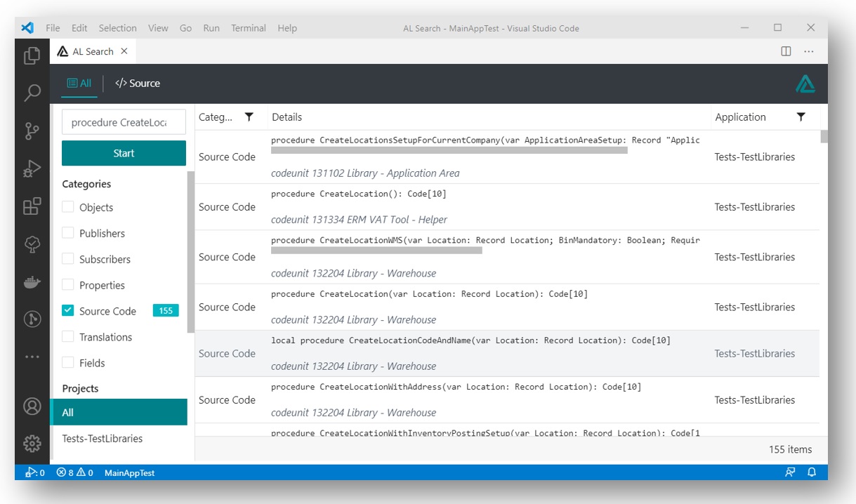Open the View menu
This screenshot has width=856, height=504.
[x=158, y=28]
